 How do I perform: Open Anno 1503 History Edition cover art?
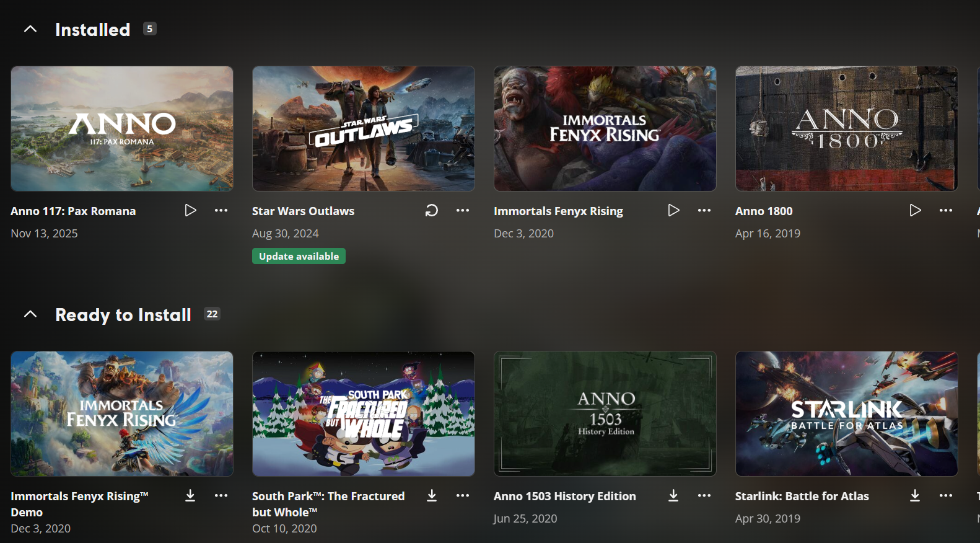pos(605,414)
